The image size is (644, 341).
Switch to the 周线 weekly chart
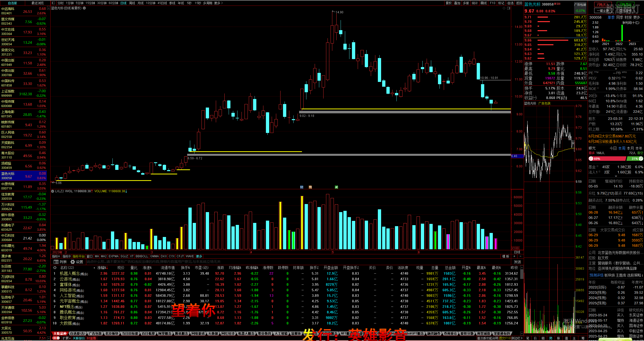point(132,3)
